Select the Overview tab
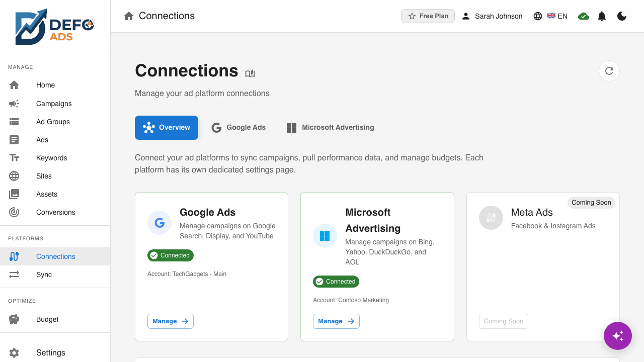644x362 pixels. [x=167, y=128]
